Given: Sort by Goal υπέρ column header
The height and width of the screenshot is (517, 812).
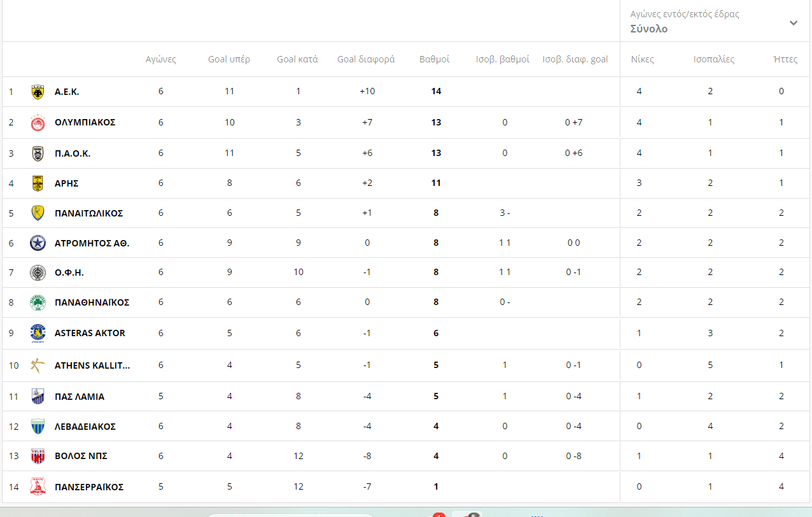Looking at the screenshot, I should (x=229, y=59).
